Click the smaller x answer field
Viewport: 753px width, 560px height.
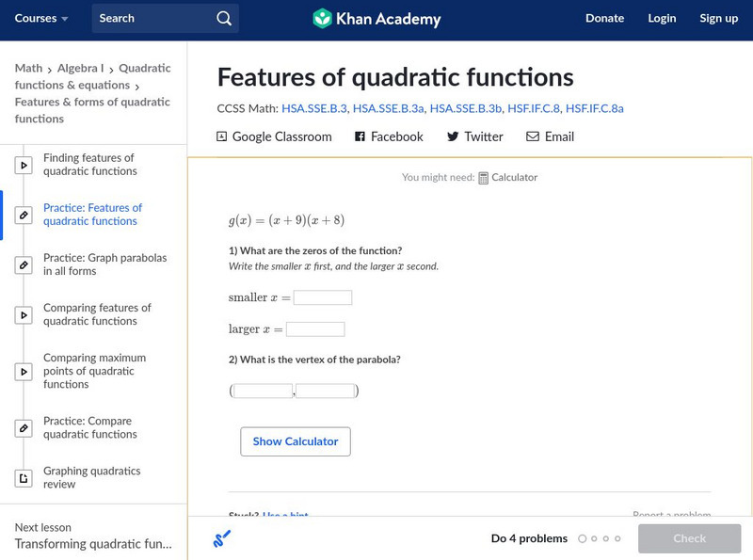pyautogui.click(x=323, y=297)
